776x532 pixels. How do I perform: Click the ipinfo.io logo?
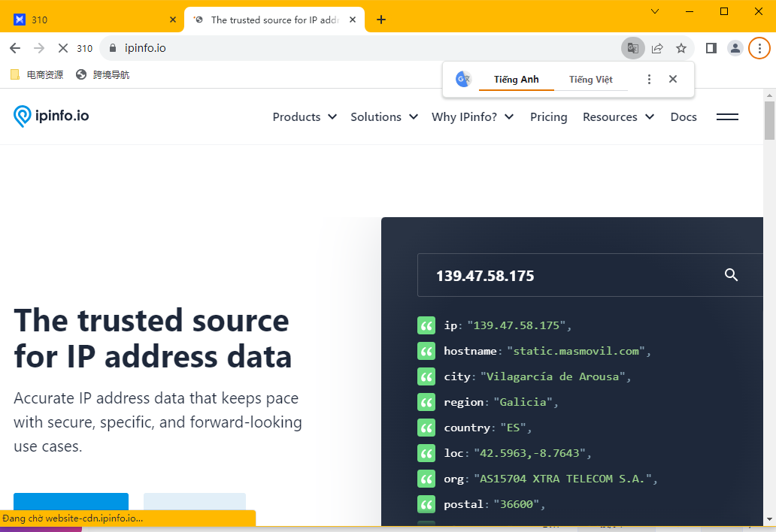pyautogui.click(x=51, y=116)
